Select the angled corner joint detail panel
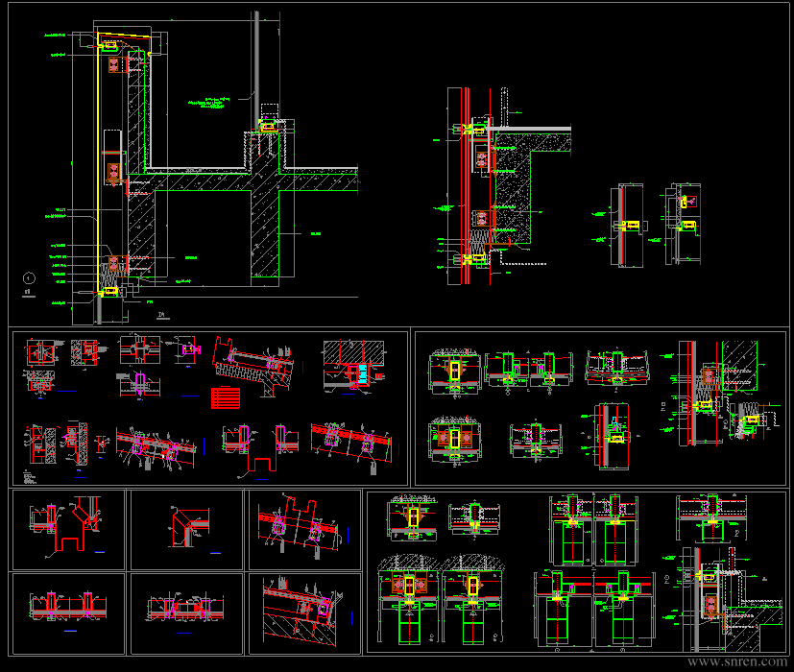 [187, 530]
